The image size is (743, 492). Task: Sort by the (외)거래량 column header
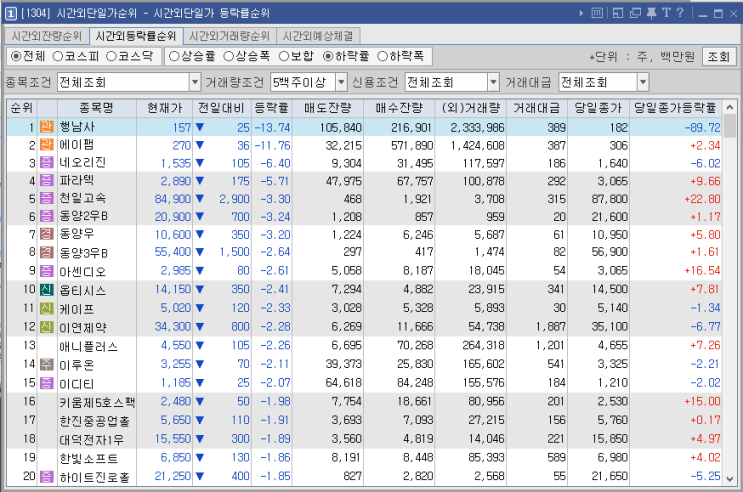click(x=470, y=108)
